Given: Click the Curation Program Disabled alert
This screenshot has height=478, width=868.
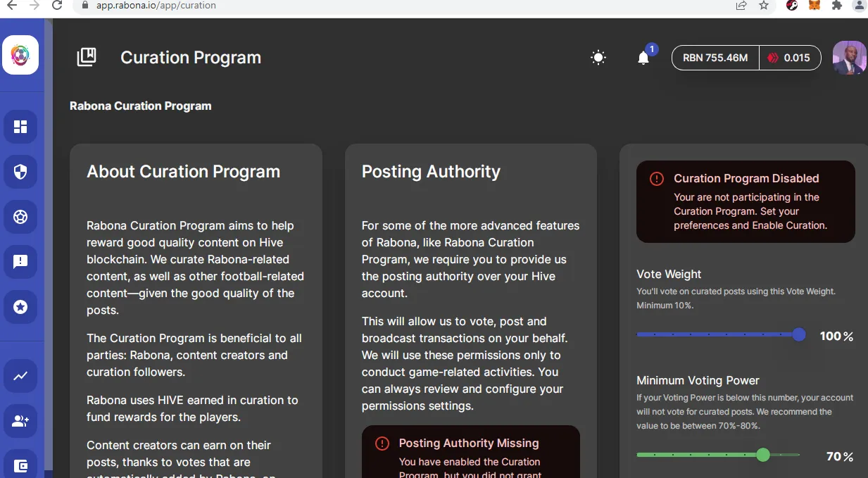Looking at the screenshot, I should click(746, 201).
